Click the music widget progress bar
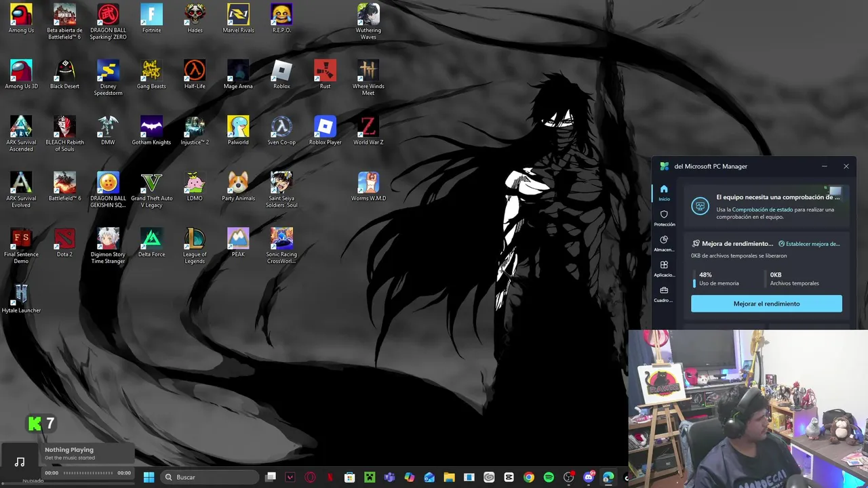Screen dimensions: 868x488 coord(87,473)
